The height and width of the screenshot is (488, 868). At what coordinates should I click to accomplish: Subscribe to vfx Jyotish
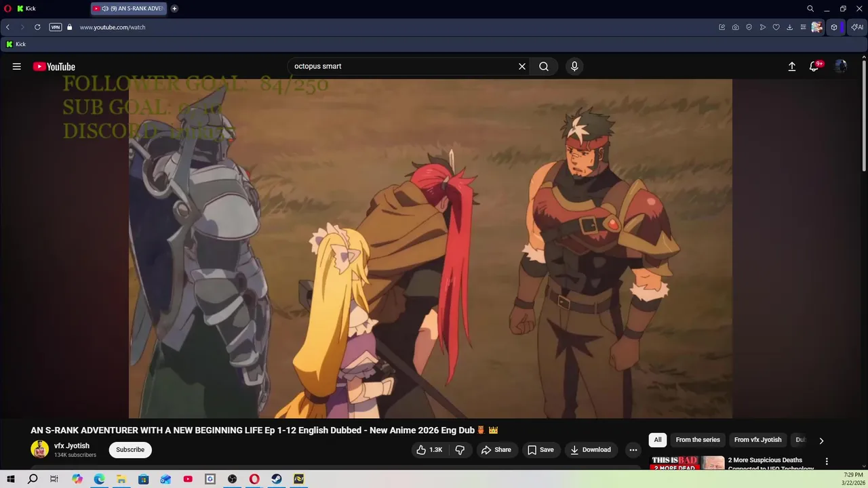click(130, 450)
